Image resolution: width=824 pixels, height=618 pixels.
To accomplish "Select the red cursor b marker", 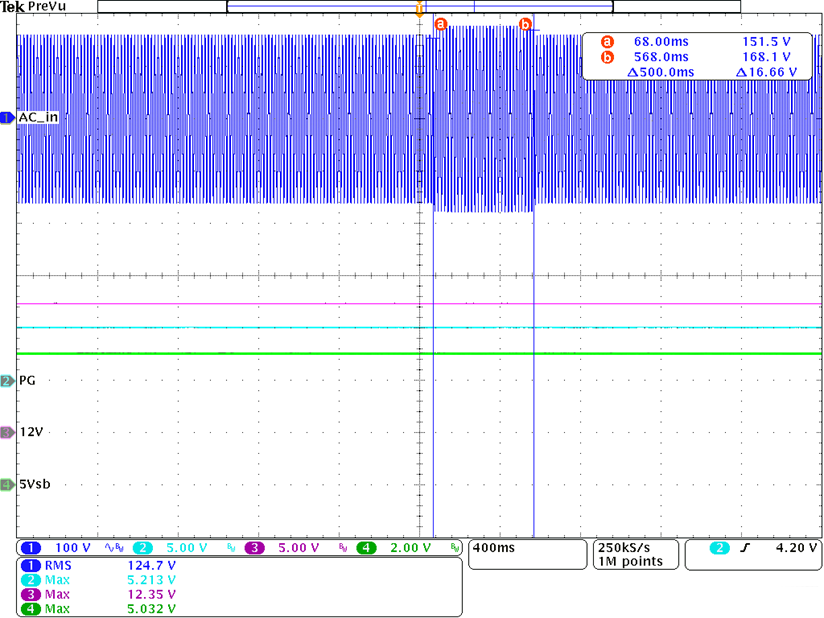I will [x=525, y=24].
